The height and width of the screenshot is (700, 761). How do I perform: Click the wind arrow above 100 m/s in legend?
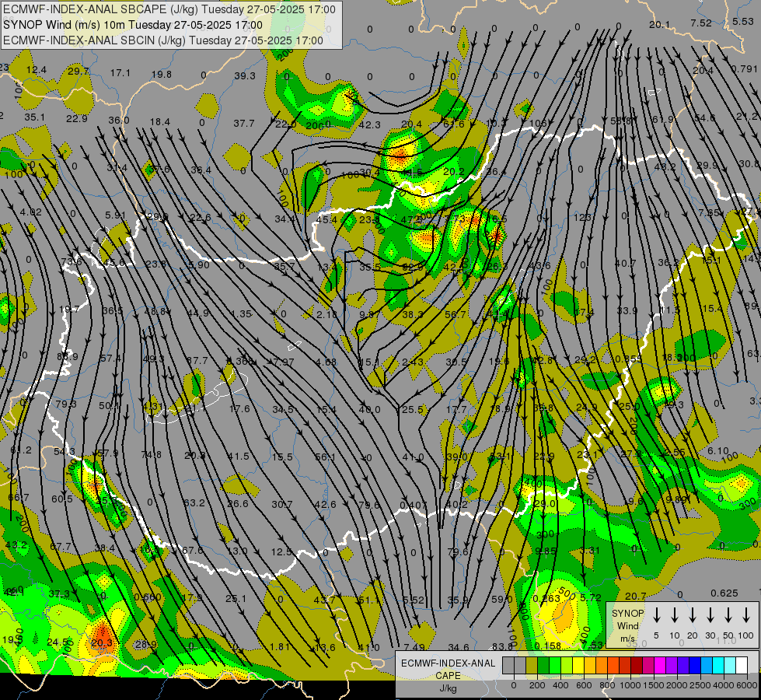tap(746, 615)
